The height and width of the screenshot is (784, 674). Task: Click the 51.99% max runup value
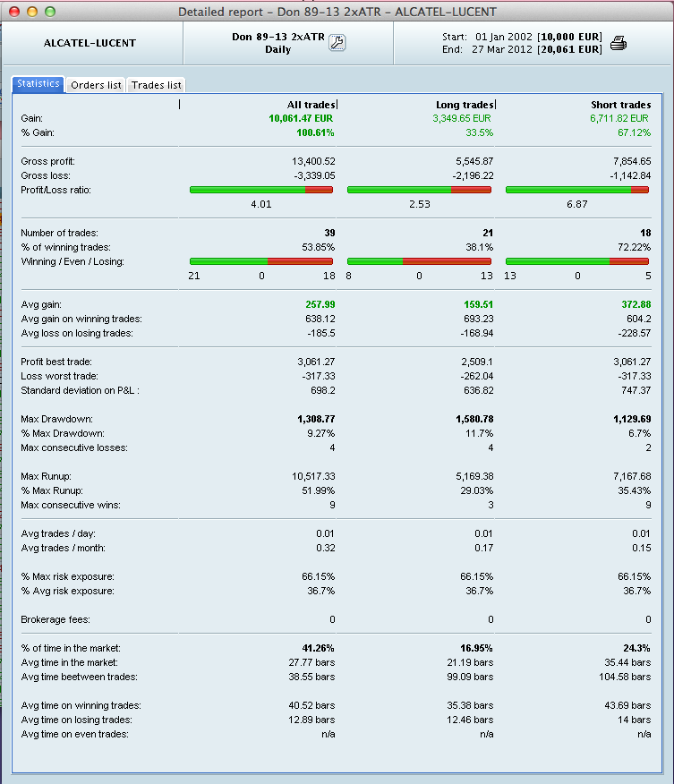[319, 491]
